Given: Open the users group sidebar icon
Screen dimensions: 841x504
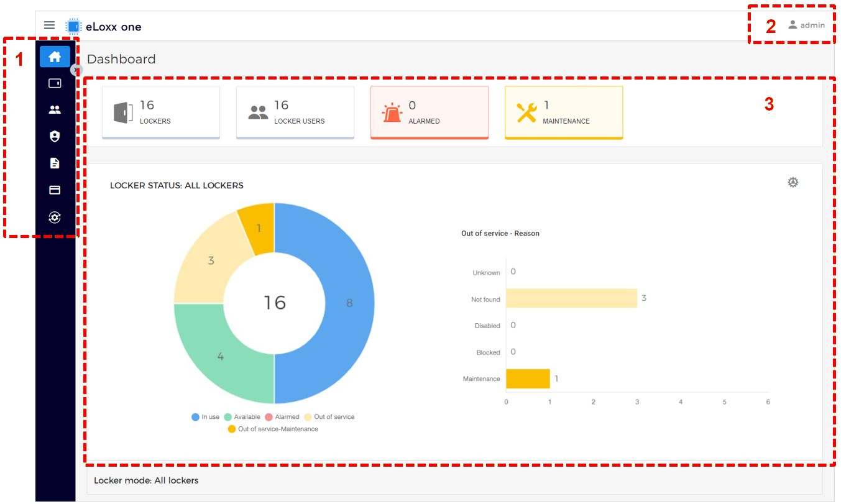Looking at the screenshot, I should click(x=55, y=110).
